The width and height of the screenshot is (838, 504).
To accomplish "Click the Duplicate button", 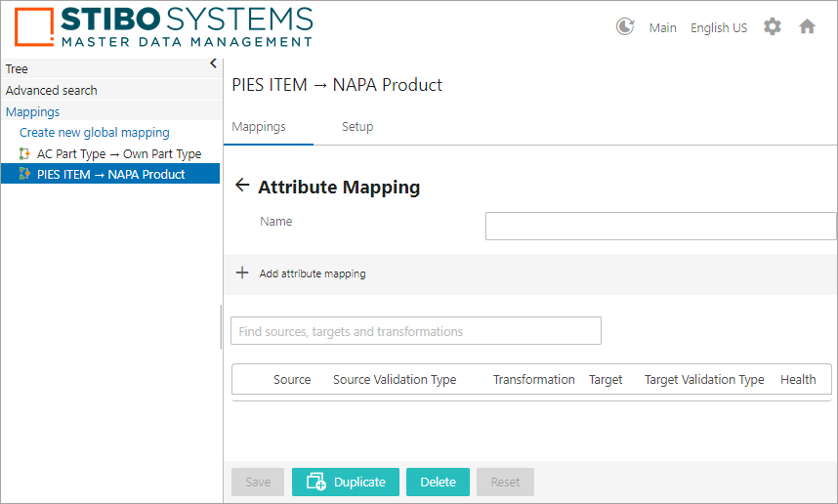I will click(346, 483).
